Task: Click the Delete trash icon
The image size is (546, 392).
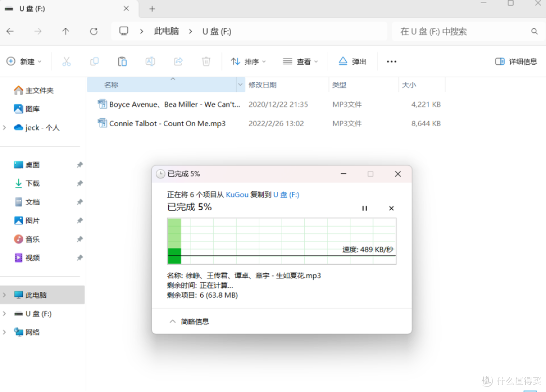Action: click(x=206, y=62)
